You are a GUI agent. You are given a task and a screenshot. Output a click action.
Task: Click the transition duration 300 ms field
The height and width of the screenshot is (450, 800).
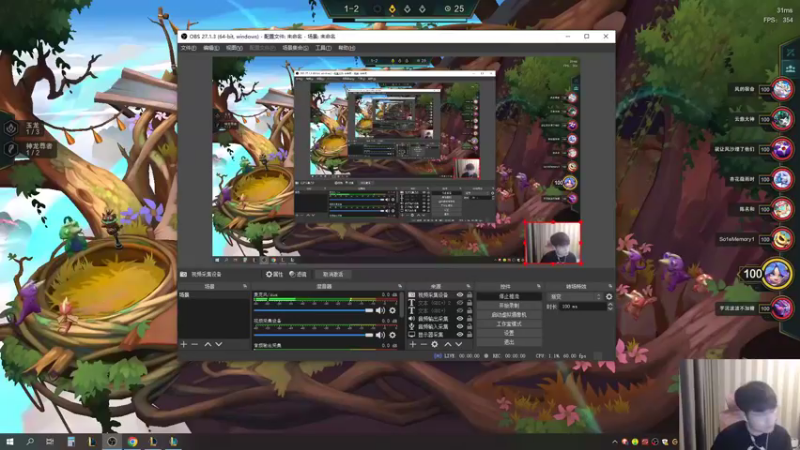click(x=583, y=307)
